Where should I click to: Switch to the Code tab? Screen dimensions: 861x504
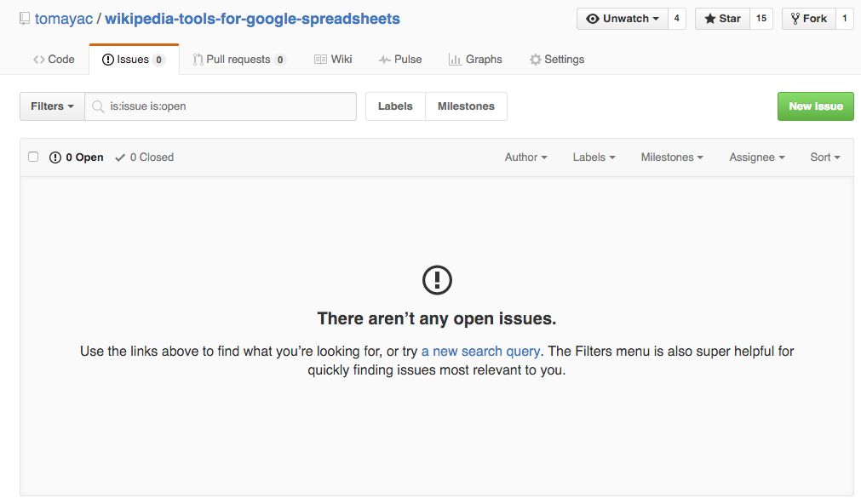(x=54, y=60)
